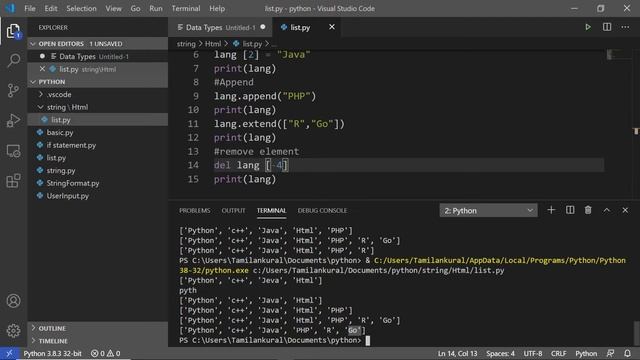This screenshot has height=360, width=640.
Task: Click the editor minimap
Action: click(618, 54)
